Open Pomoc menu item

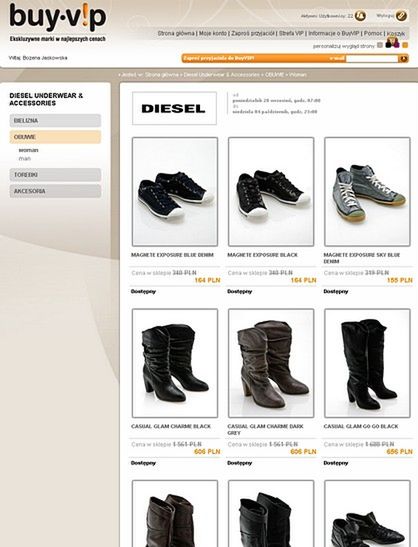373,33
